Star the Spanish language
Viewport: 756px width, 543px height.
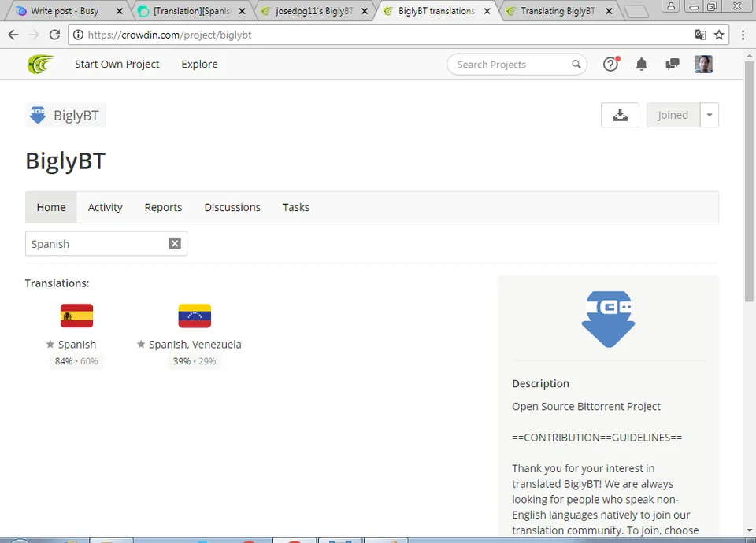(x=50, y=344)
